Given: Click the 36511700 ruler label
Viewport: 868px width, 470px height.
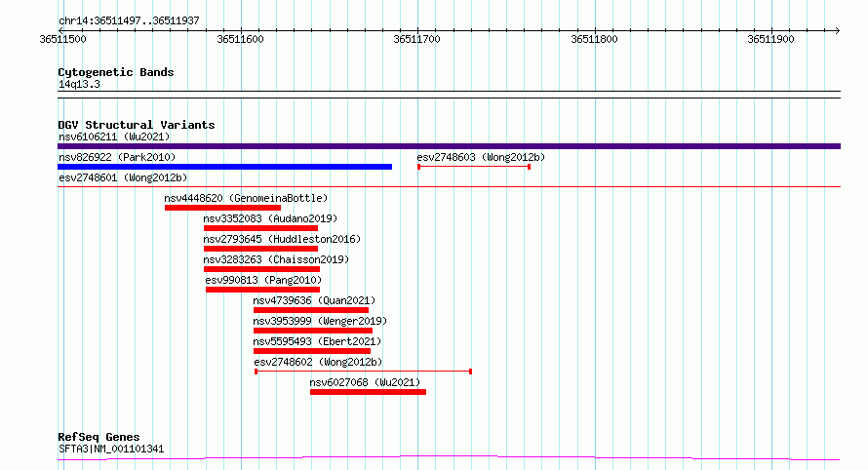Looking at the screenshot, I should tap(416, 39).
